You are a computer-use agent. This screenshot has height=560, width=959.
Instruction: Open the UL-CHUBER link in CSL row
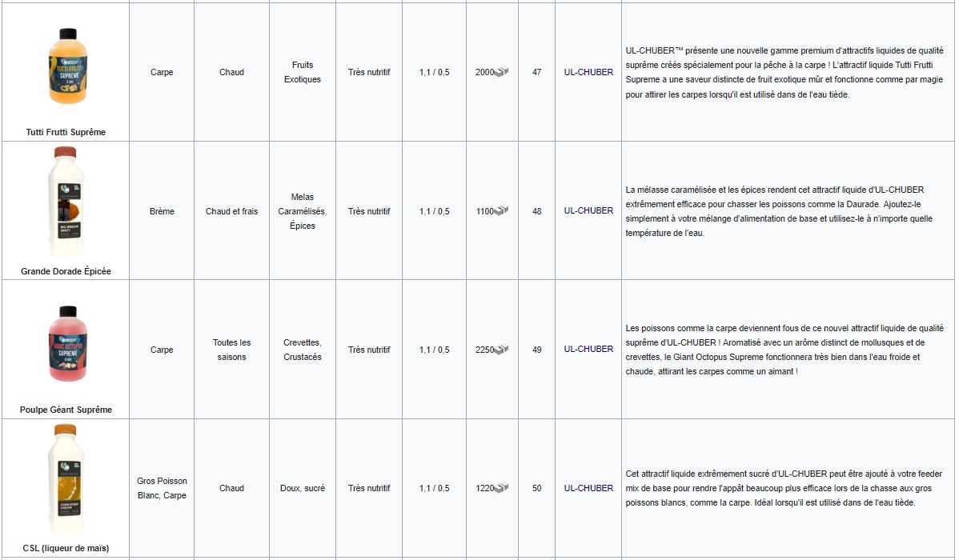[x=588, y=488]
